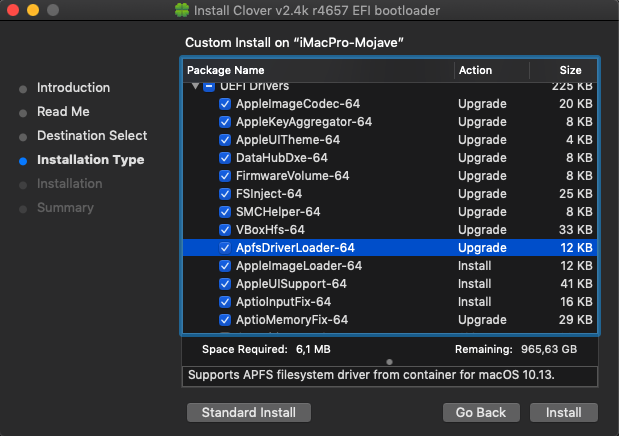Go to the Destination Select step
This screenshot has width=619, height=436.
(x=92, y=136)
